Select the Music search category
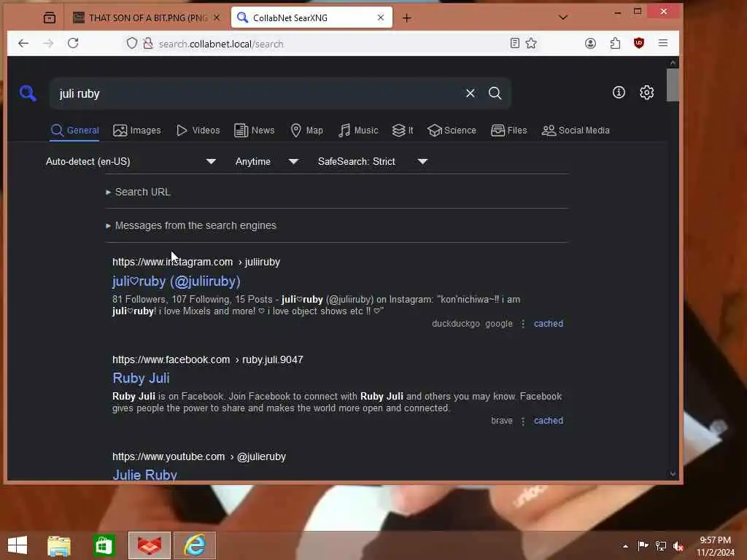Viewport: 747px width, 560px height. (357, 130)
